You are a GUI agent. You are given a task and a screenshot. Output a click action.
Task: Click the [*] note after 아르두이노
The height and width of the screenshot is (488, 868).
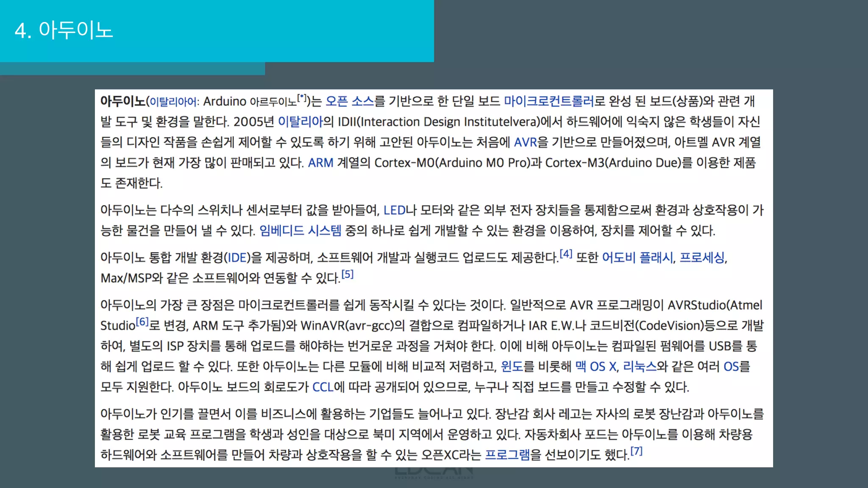[x=302, y=98]
